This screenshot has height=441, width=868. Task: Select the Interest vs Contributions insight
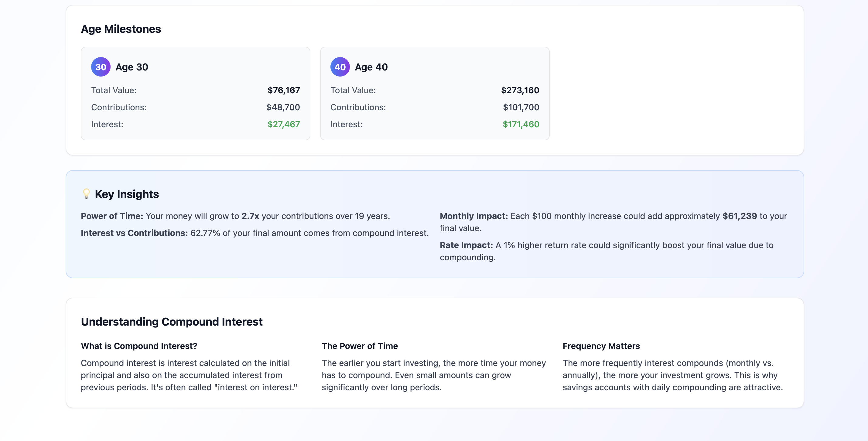point(255,233)
